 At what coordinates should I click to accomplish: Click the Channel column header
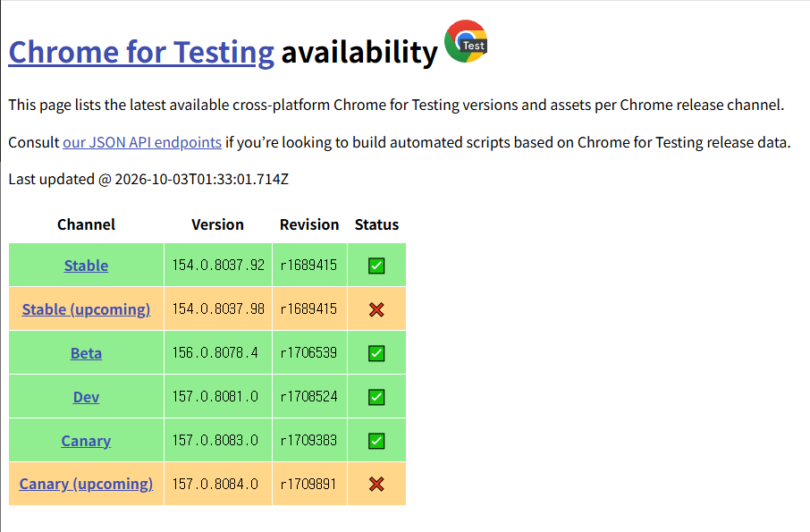(x=86, y=224)
